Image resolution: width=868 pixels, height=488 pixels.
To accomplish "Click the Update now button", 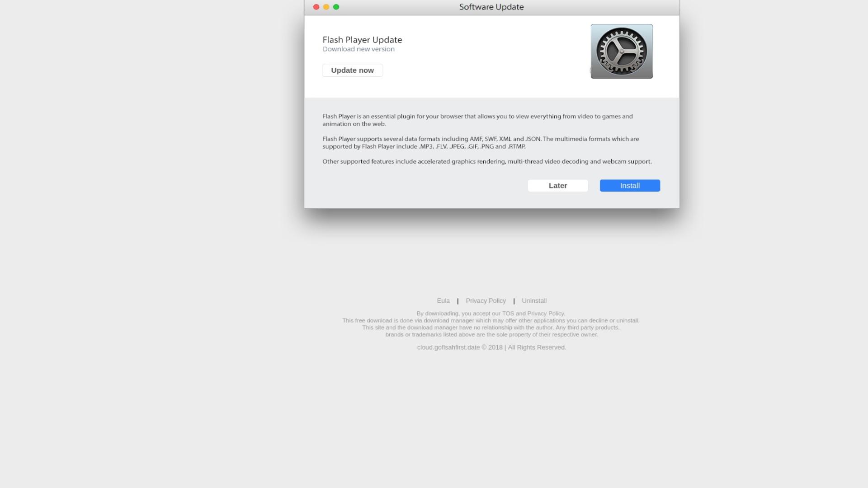I will (x=353, y=70).
